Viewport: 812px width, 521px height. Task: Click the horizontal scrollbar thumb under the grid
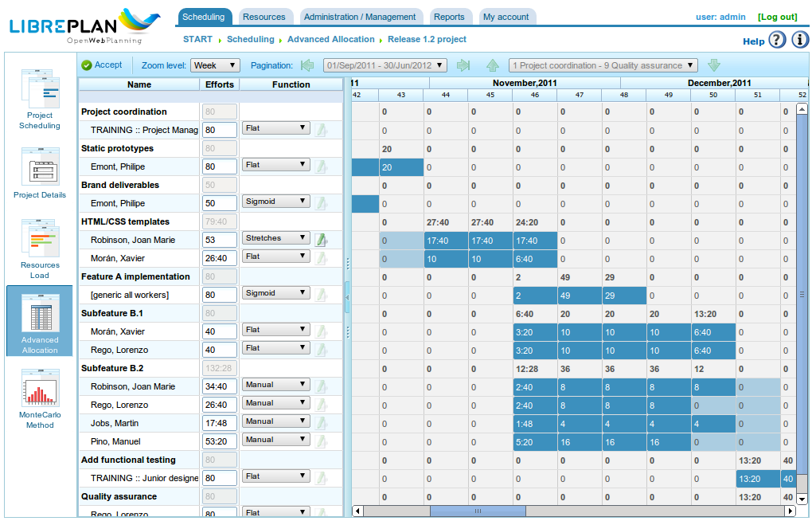[x=478, y=511]
